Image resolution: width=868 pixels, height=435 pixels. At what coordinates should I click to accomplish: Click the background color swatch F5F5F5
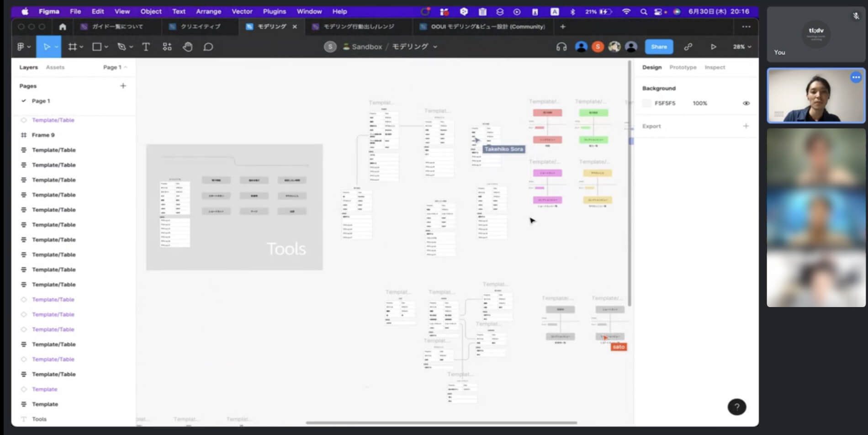[646, 103]
